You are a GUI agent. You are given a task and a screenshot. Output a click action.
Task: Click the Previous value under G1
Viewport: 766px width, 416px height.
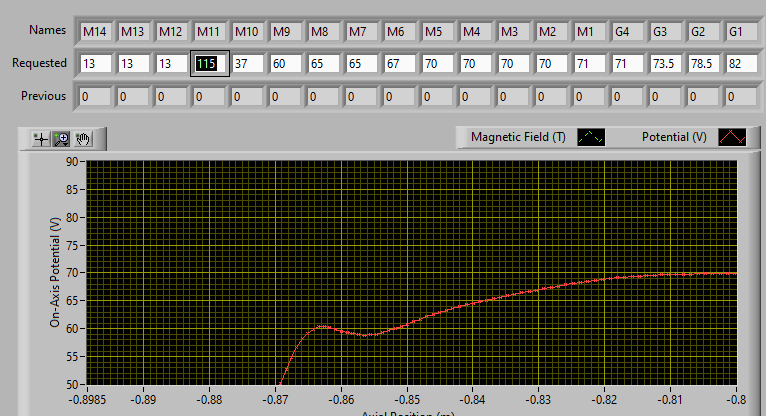coord(742,97)
